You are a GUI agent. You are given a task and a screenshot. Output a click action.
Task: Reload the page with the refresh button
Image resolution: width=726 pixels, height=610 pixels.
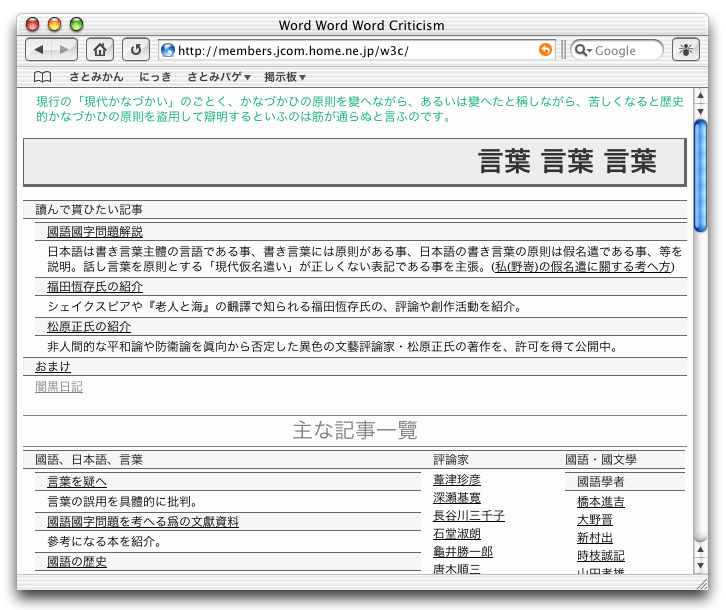coord(135,50)
